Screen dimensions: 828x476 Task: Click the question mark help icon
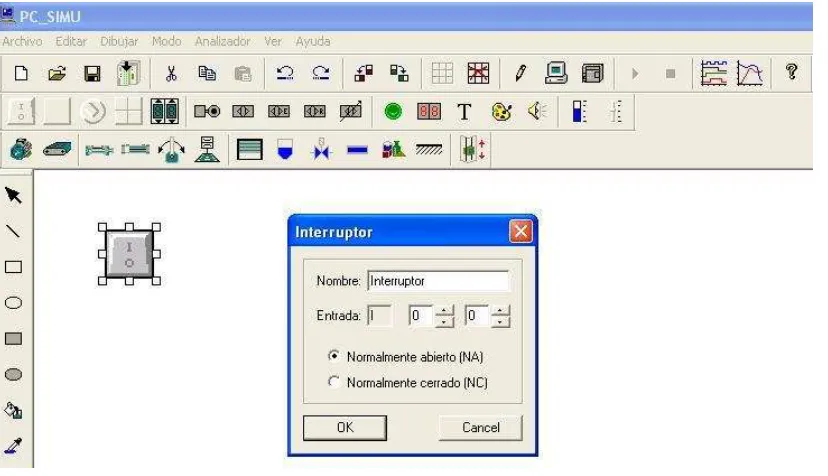(x=791, y=72)
